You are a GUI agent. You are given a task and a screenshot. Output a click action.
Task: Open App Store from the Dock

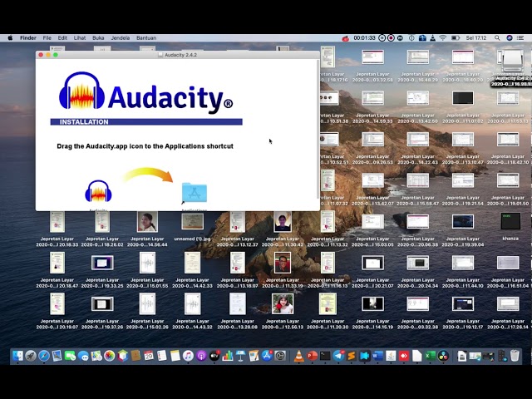pos(267,356)
